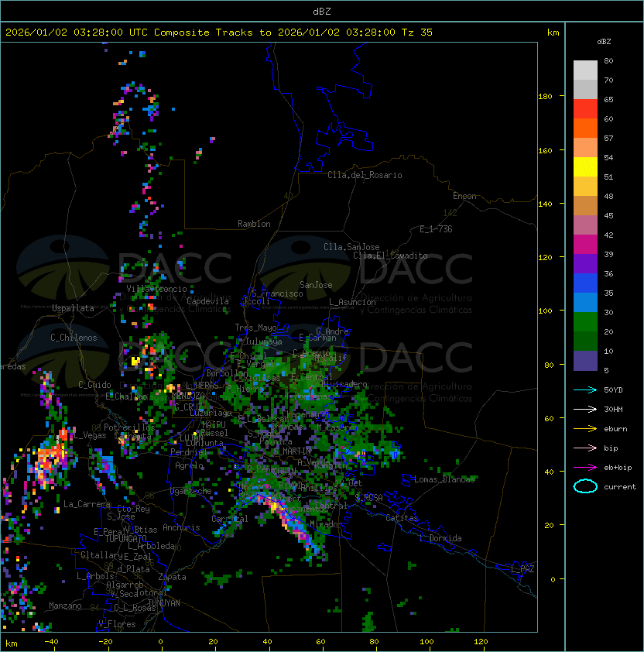Click the 'Tres_Mayo' place label
Image resolution: width=644 pixels, height=652 pixels.
pyautogui.click(x=255, y=328)
